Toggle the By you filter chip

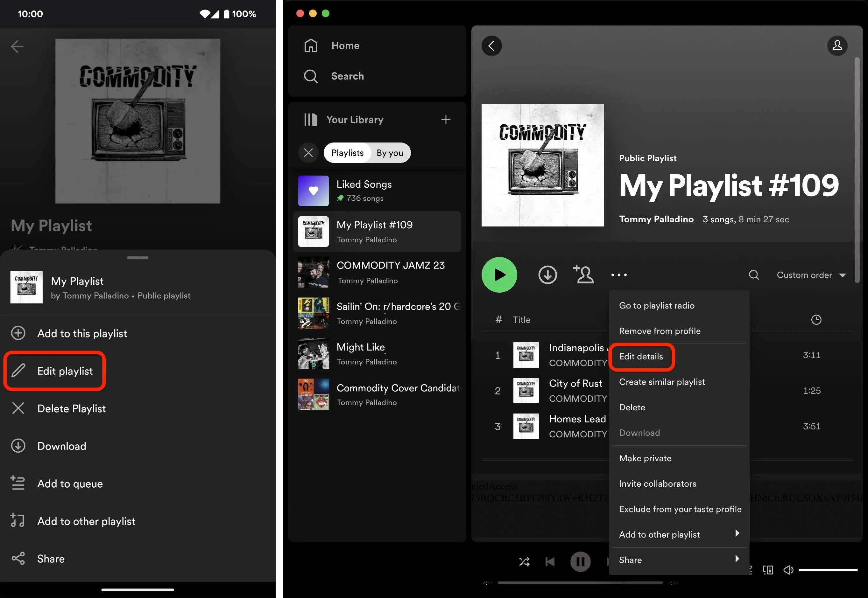click(x=390, y=153)
